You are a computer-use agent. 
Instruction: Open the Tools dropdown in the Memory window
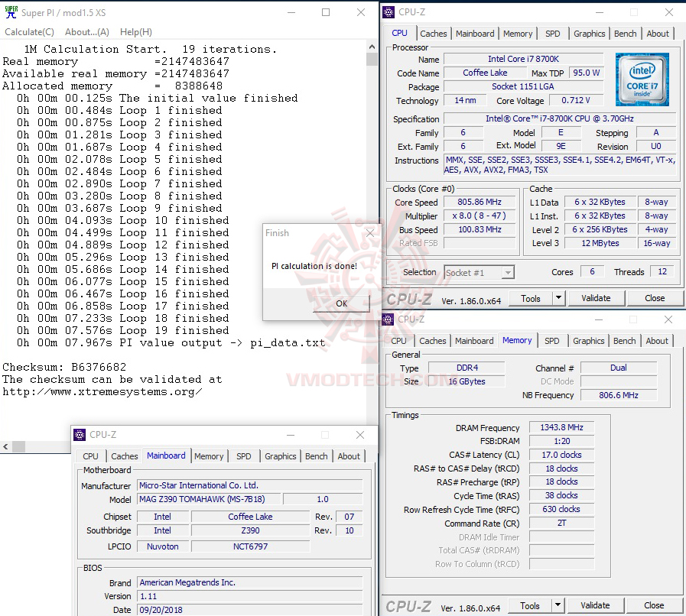tap(532, 605)
